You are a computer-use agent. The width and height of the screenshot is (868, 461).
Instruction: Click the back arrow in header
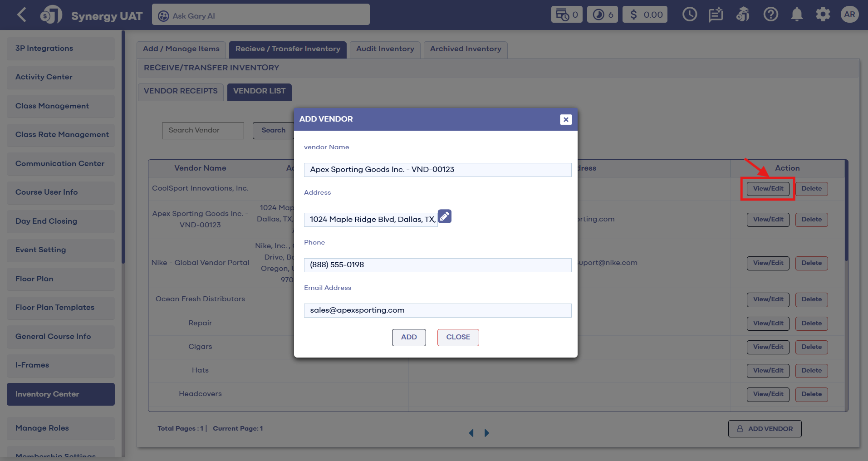click(21, 15)
